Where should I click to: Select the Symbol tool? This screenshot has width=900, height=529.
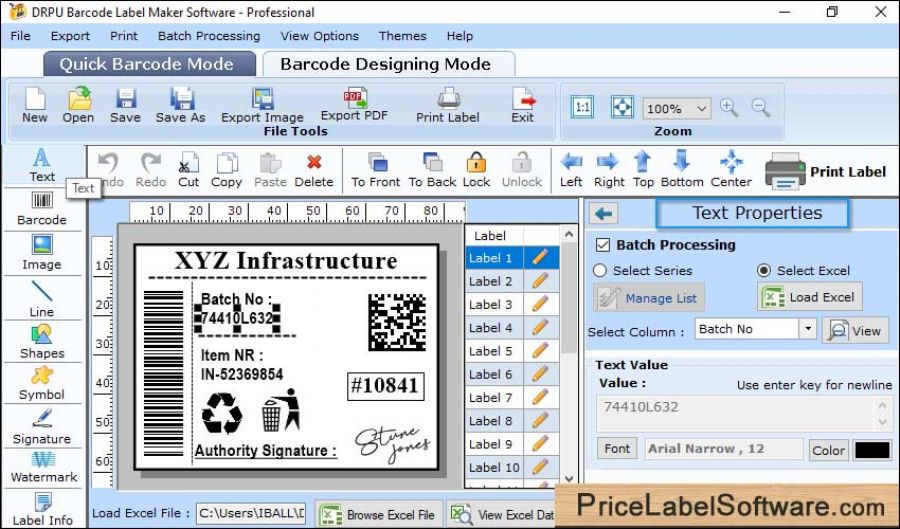coord(42,383)
